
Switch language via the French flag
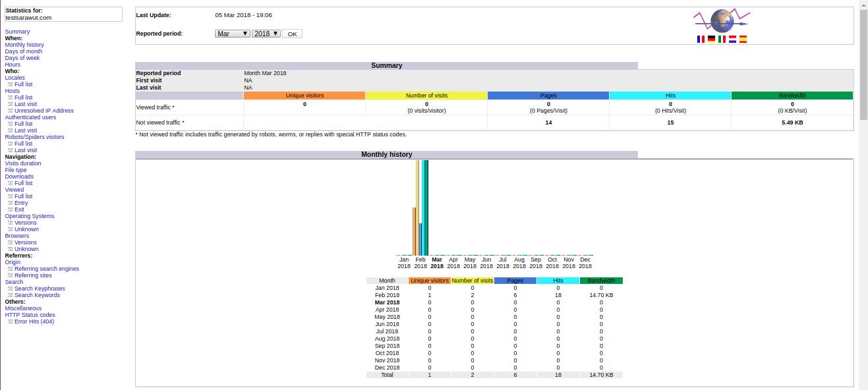pyautogui.click(x=701, y=40)
